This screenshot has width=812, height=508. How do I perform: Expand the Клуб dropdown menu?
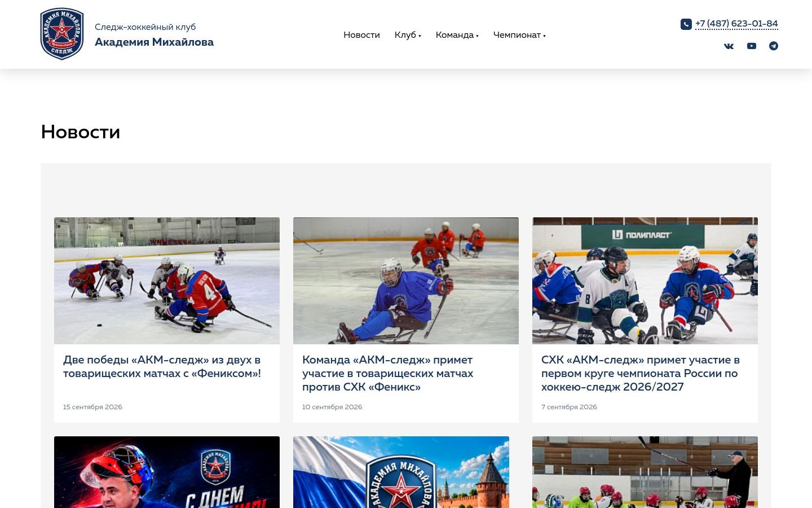408,35
